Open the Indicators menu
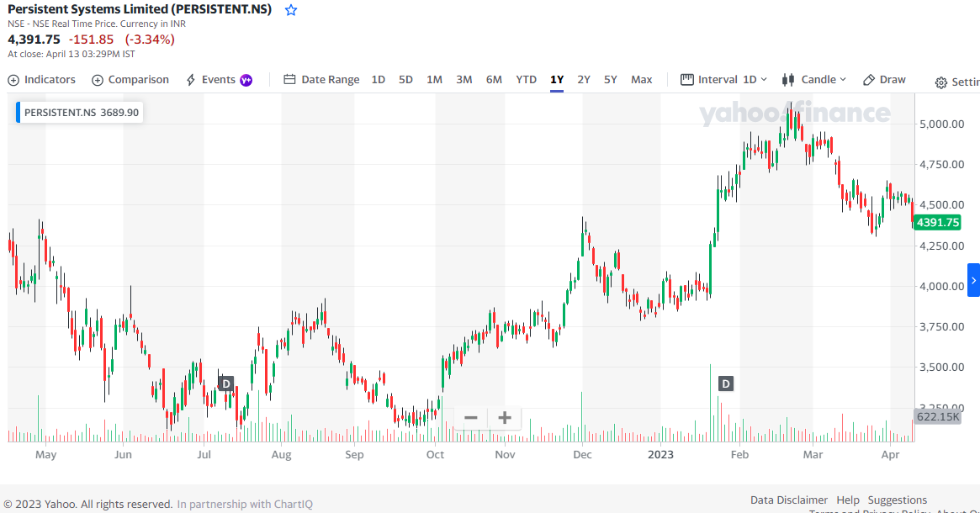Screen dimensions: 980x513 click(41, 80)
